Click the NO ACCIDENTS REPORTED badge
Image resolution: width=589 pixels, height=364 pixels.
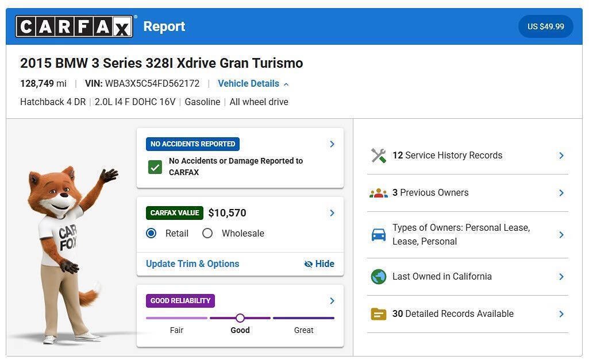coord(193,144)
